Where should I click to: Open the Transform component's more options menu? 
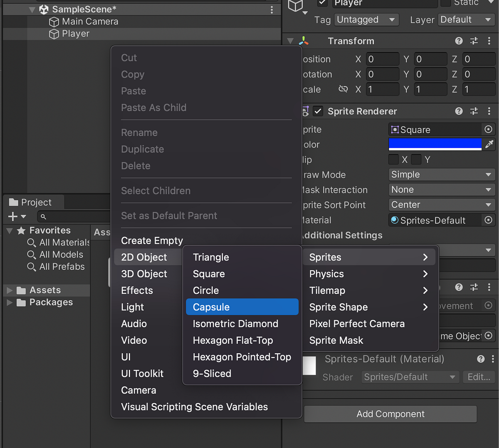(489, 41)
